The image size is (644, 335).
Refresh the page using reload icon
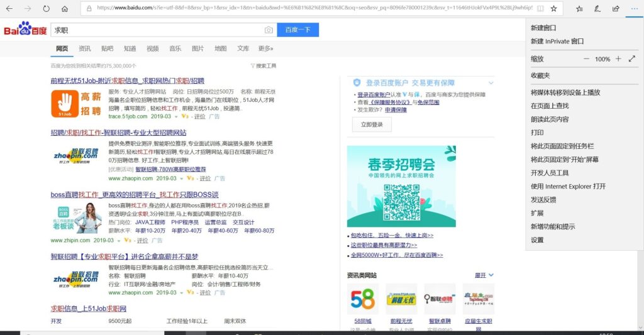click(47, 9)
